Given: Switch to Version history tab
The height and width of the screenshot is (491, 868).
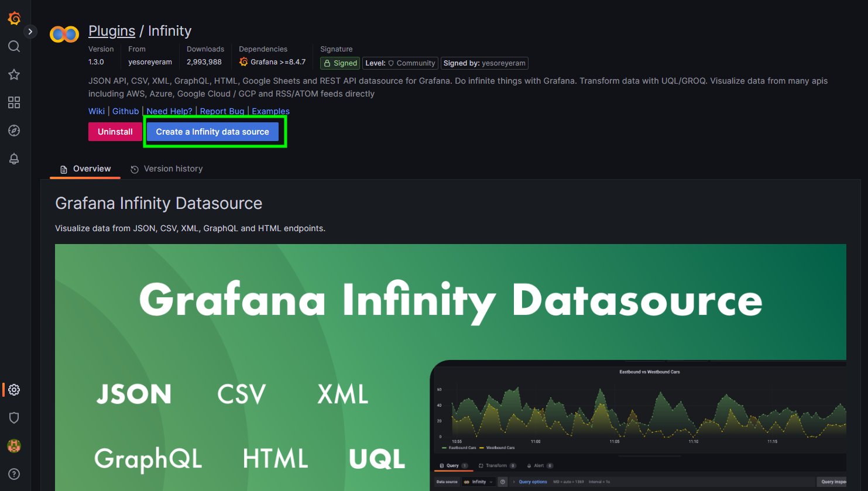Looking at the screenshot, I should pos(167,169).
